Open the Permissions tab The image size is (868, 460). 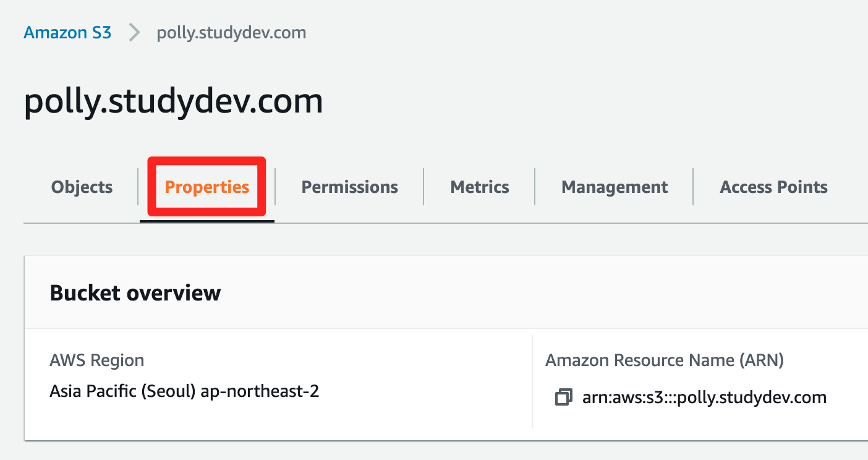click(349, 187)
